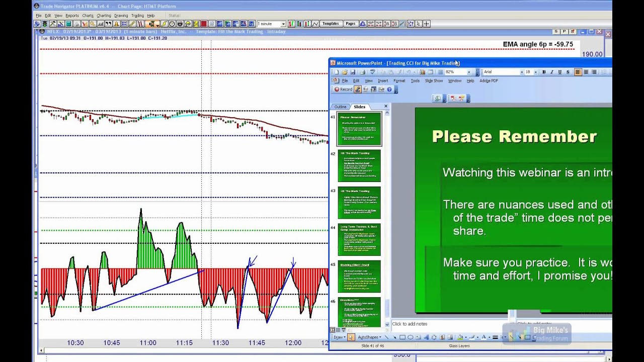
Task: Click the Font Color A swatch
Action: click(x=484, y=337)
